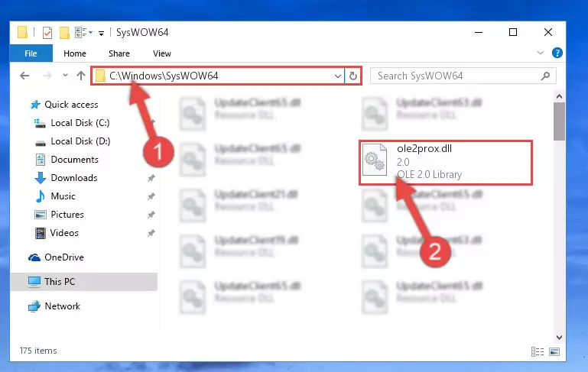
Task: Click the OLE 2.0 Library description
Action: 429,175
